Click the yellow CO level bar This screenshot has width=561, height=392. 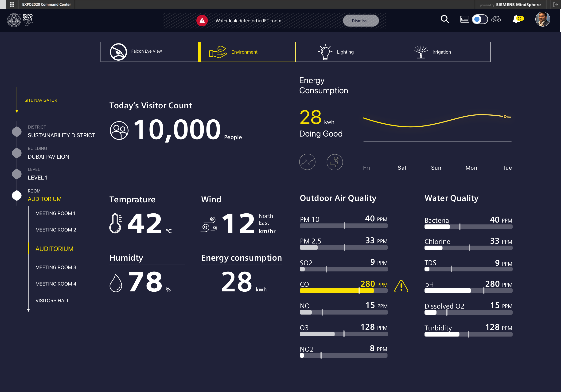pyautogui.click(x=337, y=291)
